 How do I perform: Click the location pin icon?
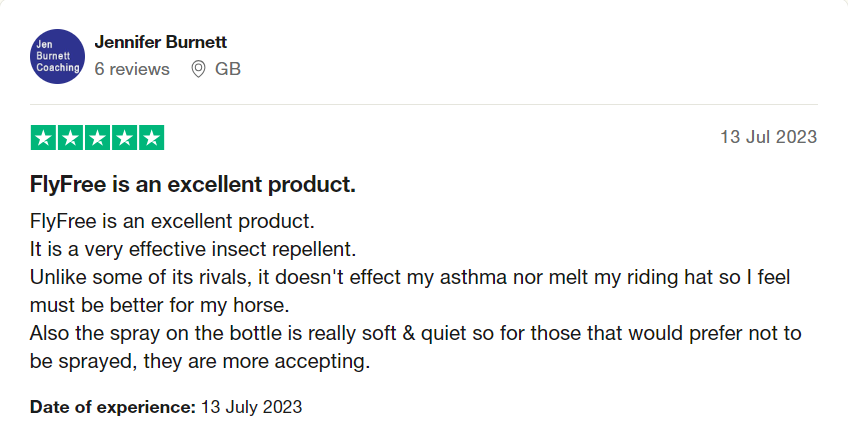coord(198,69)
